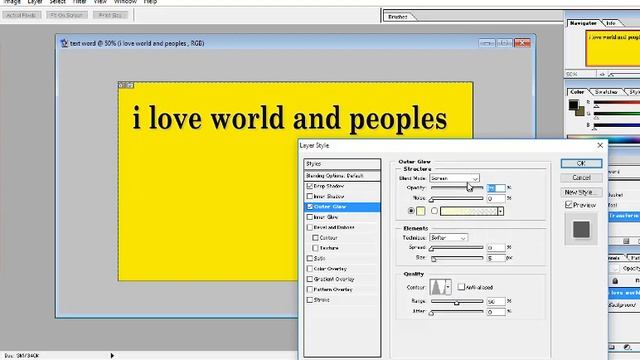Click the Size pixel value field

coord(496,258)
